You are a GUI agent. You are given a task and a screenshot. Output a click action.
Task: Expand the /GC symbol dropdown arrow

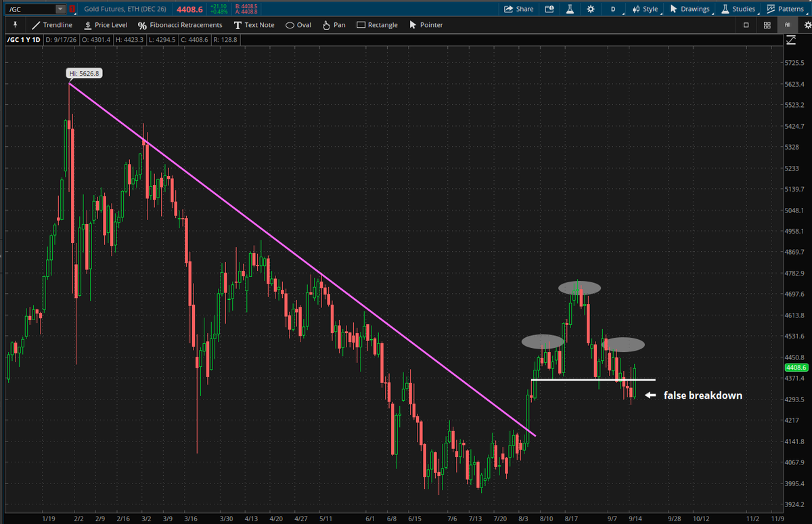(x=61, y=9)
